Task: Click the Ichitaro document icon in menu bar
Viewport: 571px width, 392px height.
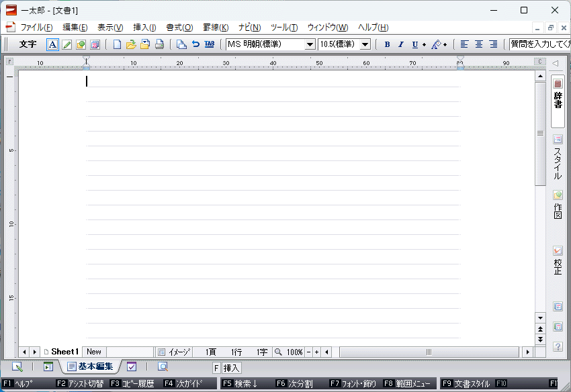Action: [11, 28]
